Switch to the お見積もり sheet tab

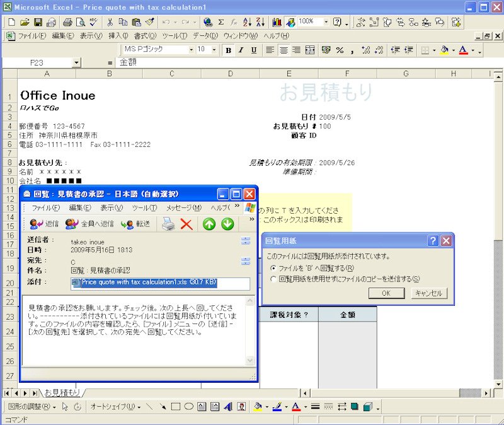62,392
